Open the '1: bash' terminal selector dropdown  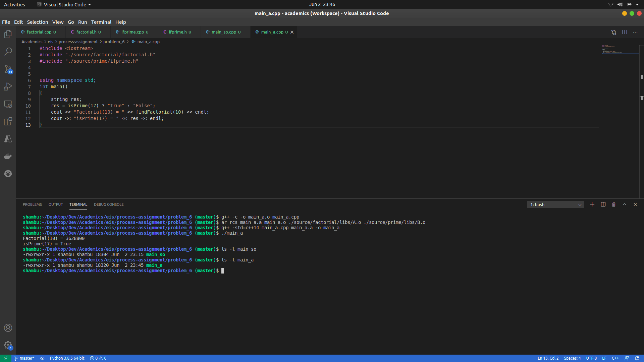click(555, 205)
